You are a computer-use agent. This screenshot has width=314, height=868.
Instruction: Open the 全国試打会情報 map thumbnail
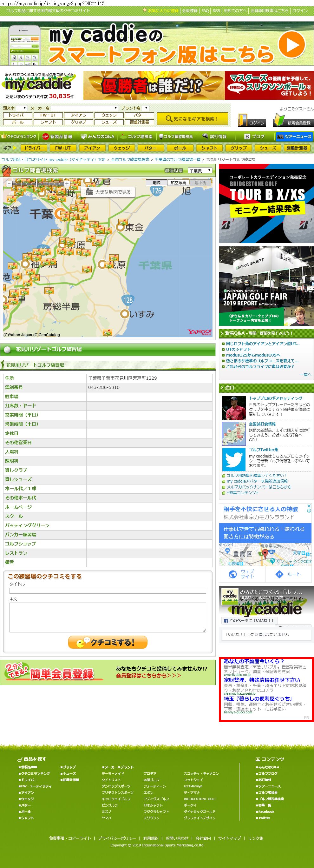click(234, 434)
